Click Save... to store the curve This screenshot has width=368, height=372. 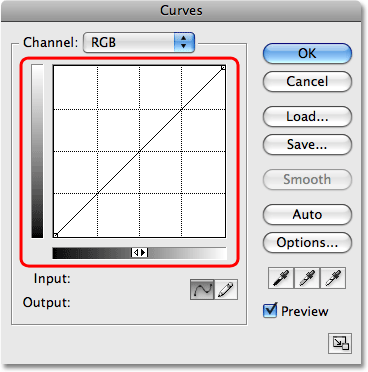point(307,144)
